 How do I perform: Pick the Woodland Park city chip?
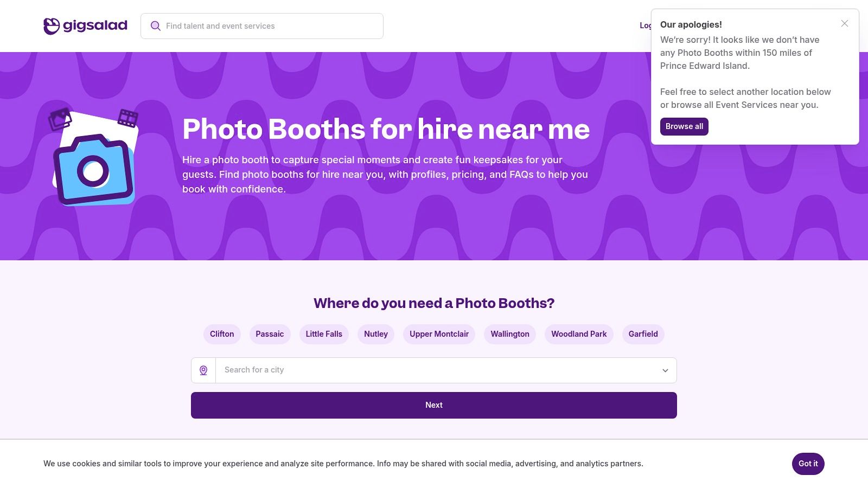[x=579, y=334]
